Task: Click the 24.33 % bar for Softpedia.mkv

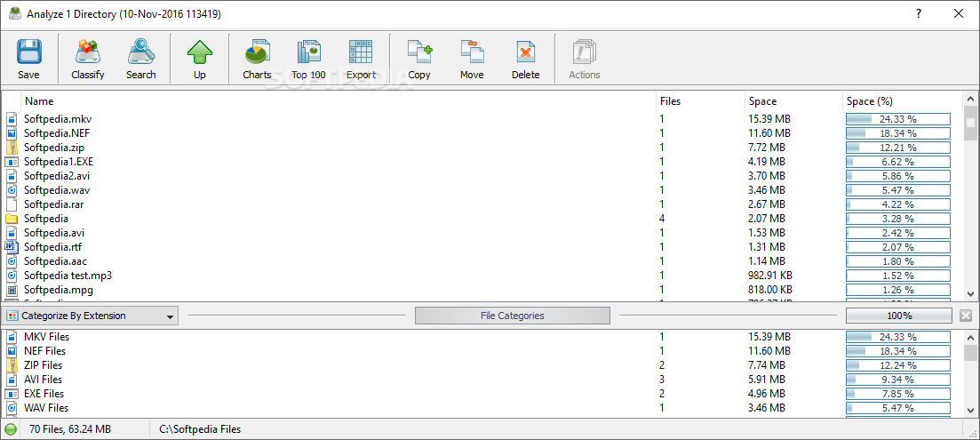Action: 898,119
